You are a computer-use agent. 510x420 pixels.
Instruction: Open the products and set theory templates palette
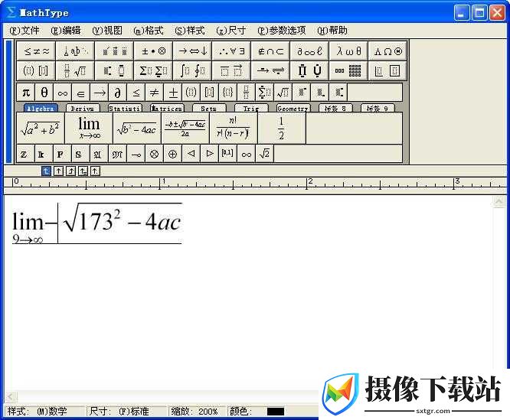(x=309, y=70)
